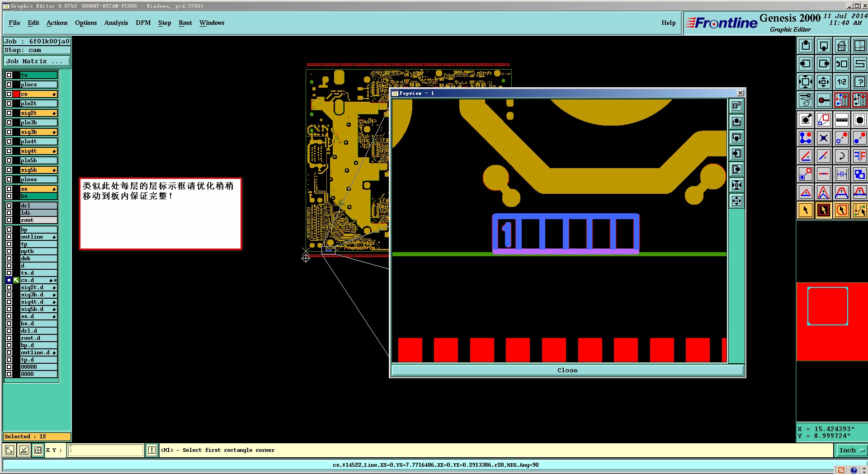Select the sig5b.d layer name
This screenshot has width=868, height=474.
coord(38,309)
